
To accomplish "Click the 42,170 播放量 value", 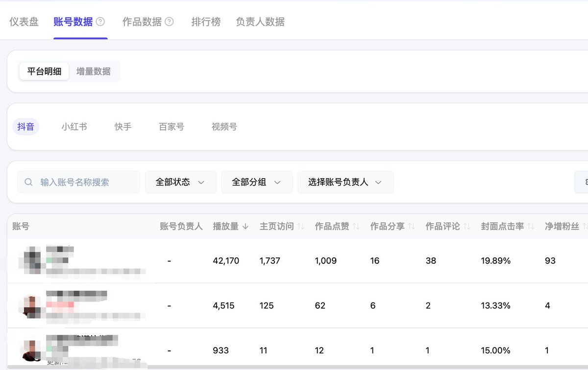I will tap(226, 261).
